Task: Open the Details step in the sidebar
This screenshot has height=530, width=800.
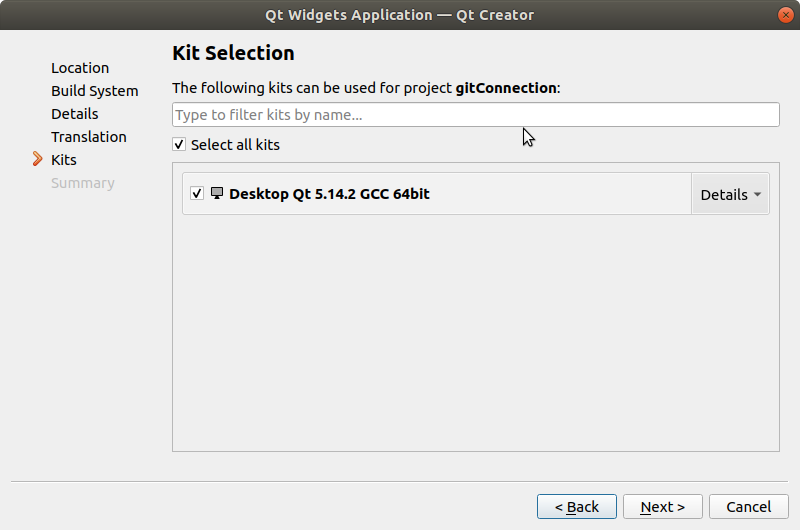Action: 75,114
